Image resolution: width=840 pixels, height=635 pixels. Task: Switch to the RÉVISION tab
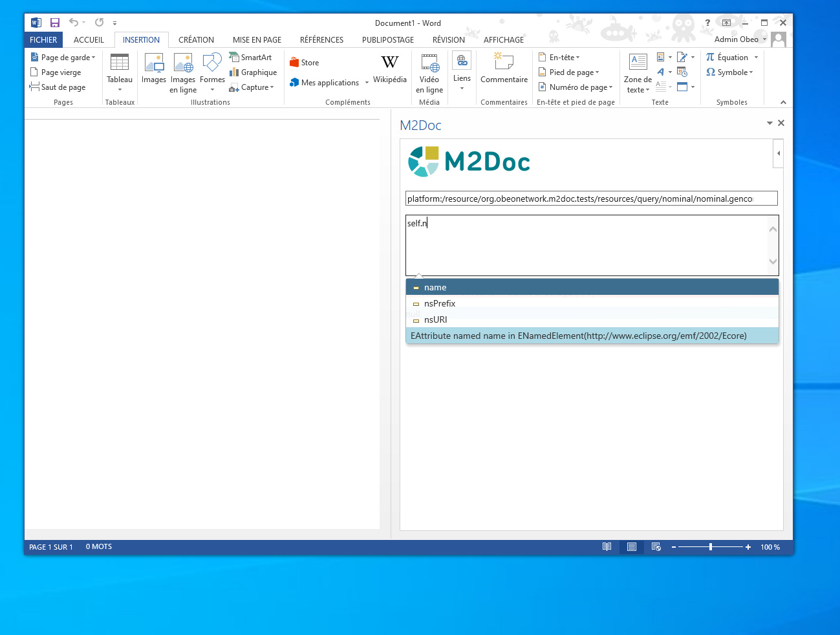pos(448,39)
